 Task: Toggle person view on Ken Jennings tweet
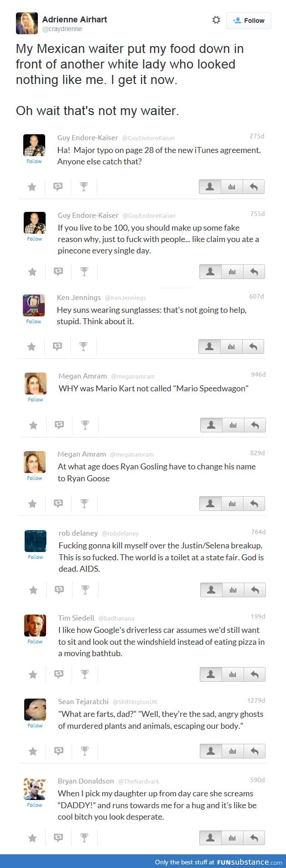pyautogui.click(x=209, y=347)
